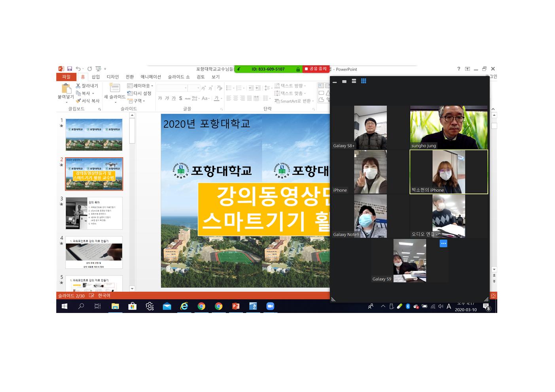Click the sungho jung video tile
This screenshot has height=392, width=555.
(449, 127)
